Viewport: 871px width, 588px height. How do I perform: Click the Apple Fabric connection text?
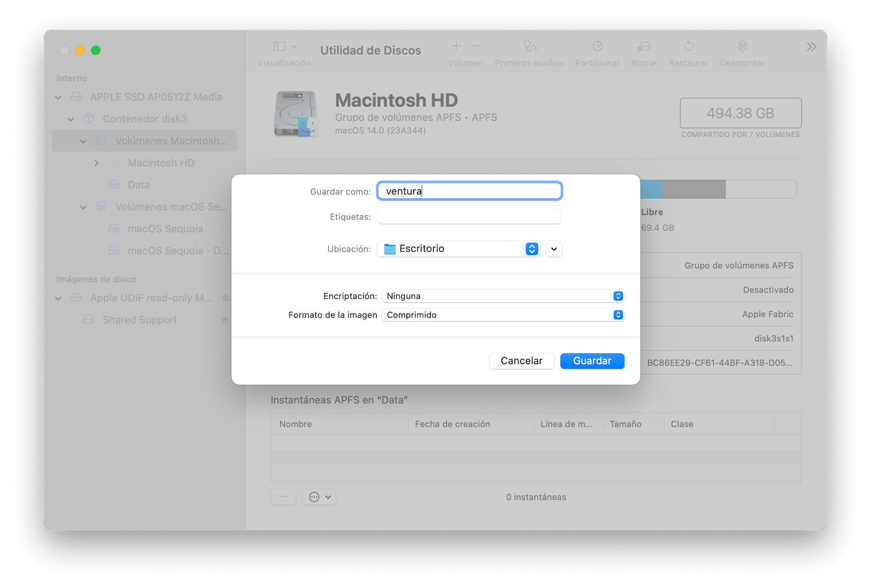coord(768,314)
